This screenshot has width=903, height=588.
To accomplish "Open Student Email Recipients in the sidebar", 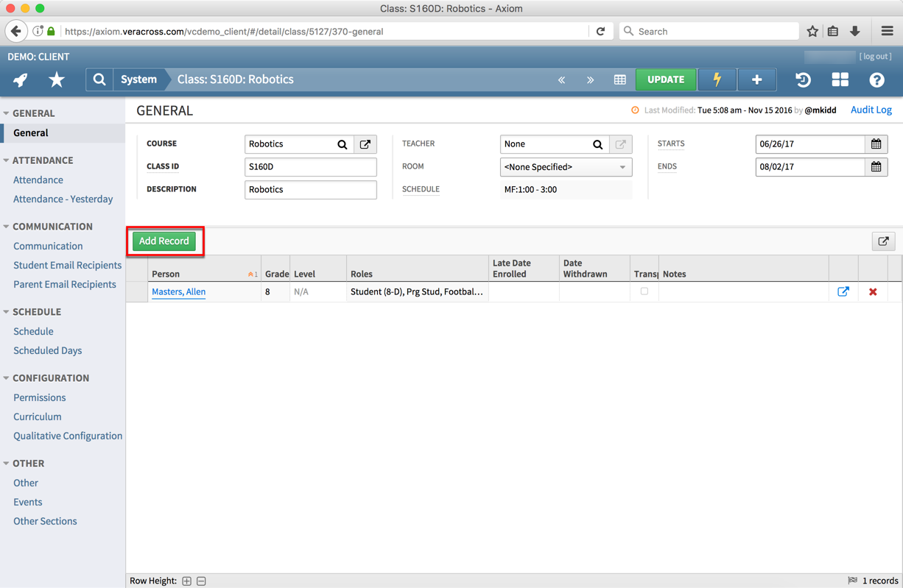I will [67, 265].
